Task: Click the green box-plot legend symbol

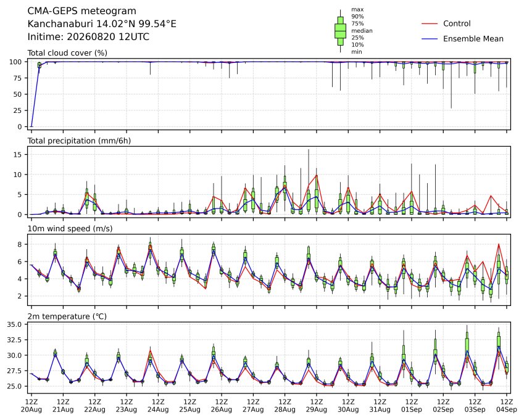Action: pos(340,31)
